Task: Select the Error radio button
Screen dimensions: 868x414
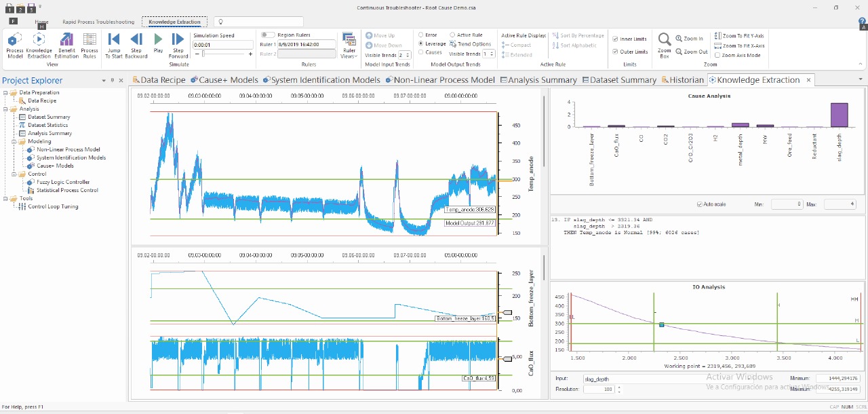Action: [x=421, y=35]
